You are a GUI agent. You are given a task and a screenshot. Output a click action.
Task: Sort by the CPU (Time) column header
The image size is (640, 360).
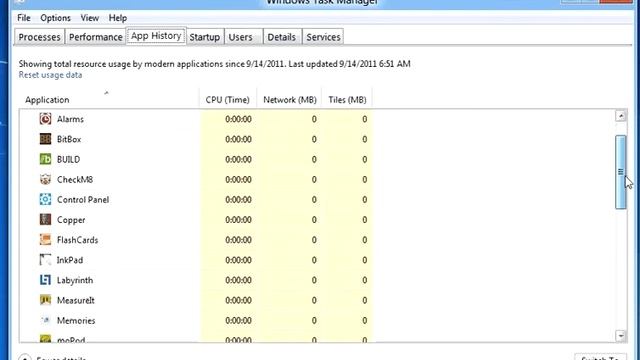[x=228, y=100]
